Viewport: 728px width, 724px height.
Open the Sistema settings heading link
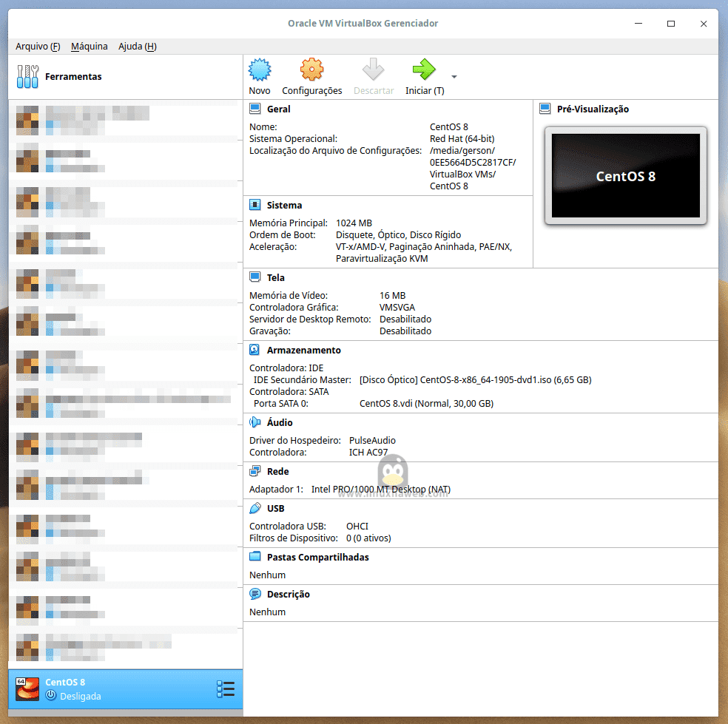click(x=284, y=205)
